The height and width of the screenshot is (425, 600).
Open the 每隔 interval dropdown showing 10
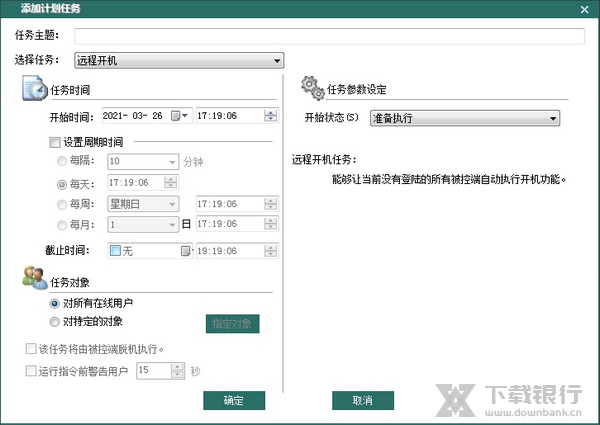click(x=143, y=161)
